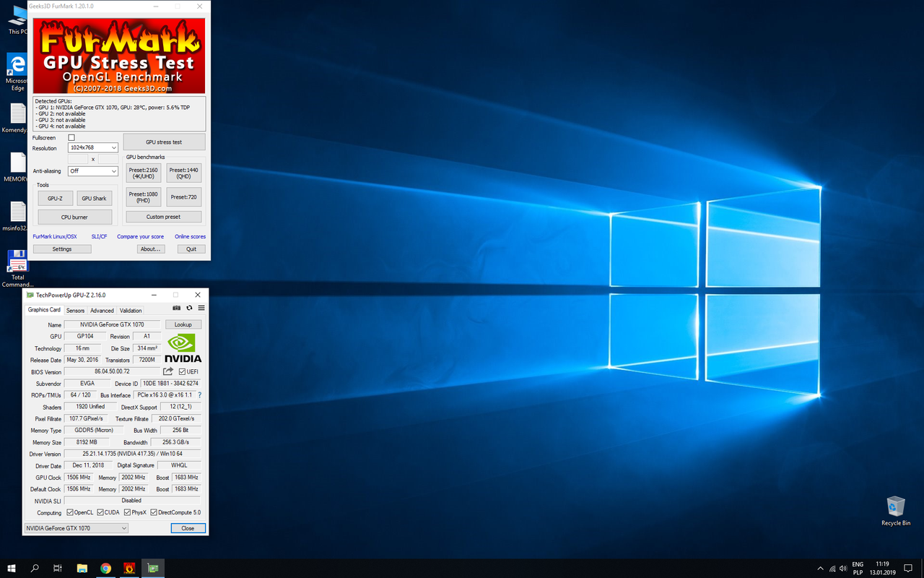Click the taskbar clock showing 11:19

point(882,568)
